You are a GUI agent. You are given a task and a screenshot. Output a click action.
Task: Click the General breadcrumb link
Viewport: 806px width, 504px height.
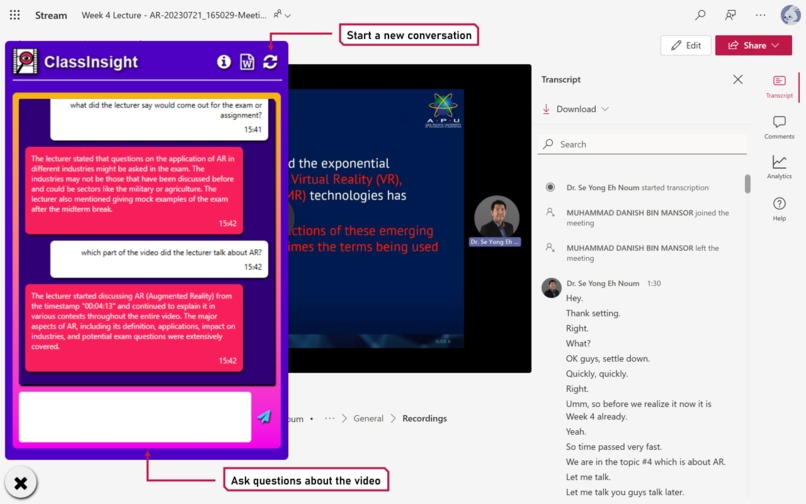tap(368, 418)
